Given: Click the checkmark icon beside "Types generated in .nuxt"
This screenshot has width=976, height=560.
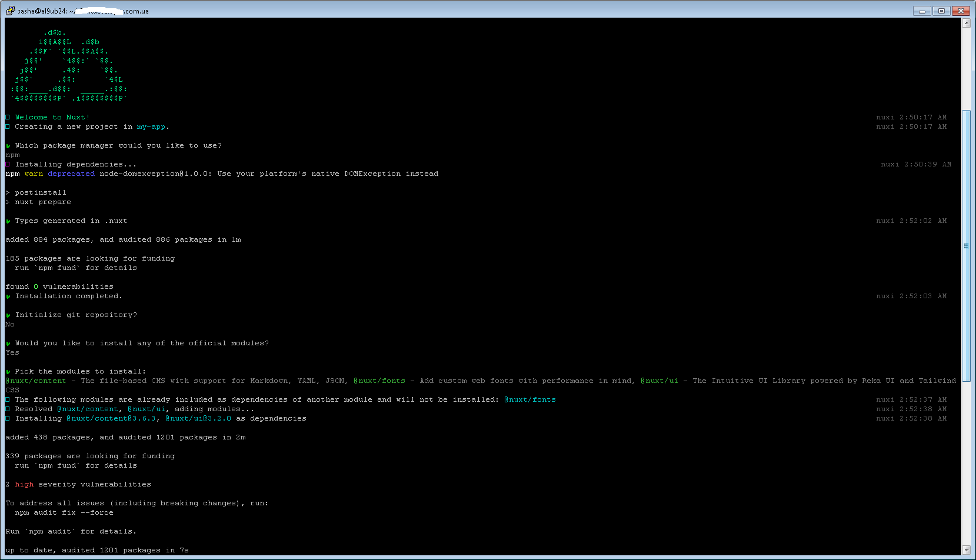Looking at the screenshot, I should (8, 221).
